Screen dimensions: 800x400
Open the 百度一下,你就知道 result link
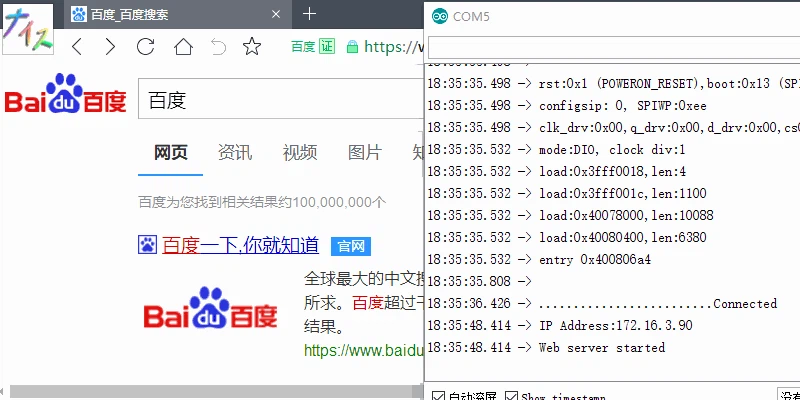point(240,245)
